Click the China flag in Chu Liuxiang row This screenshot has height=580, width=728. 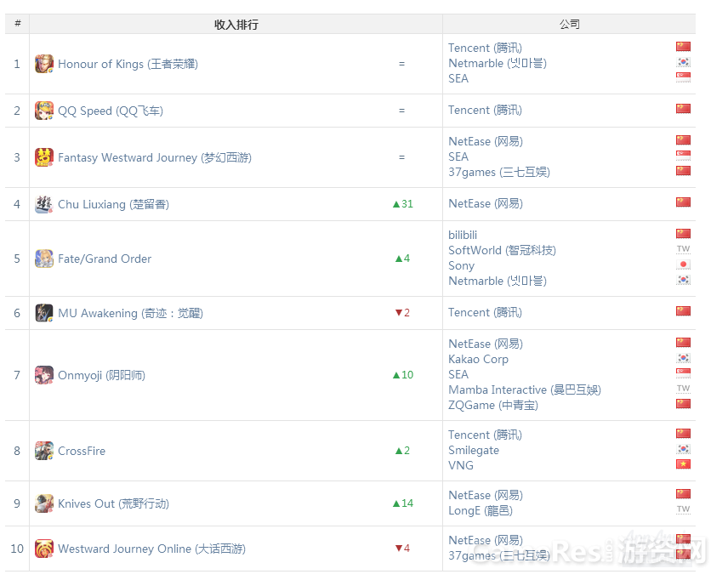[x=683, y=202]
